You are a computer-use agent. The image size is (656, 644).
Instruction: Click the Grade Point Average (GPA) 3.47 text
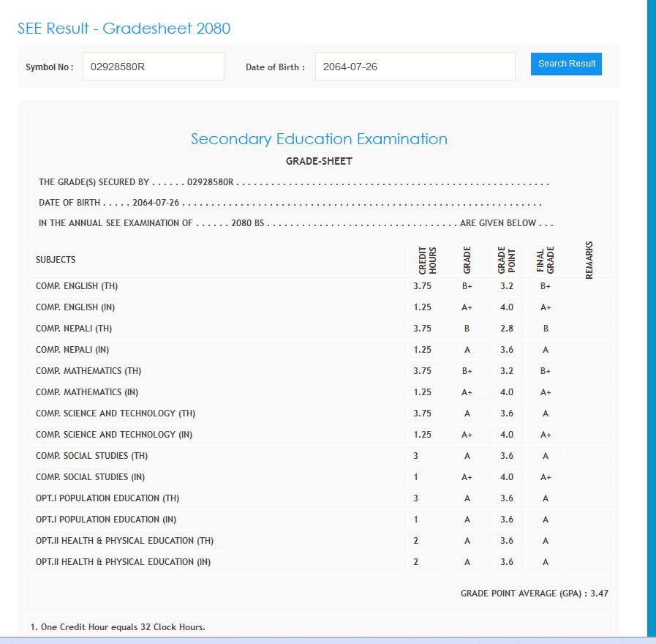[534, 593]
